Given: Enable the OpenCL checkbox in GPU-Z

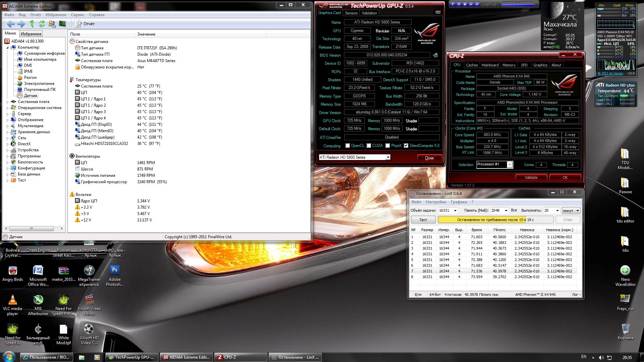Looking at the screenshot, I should (348, 146).
